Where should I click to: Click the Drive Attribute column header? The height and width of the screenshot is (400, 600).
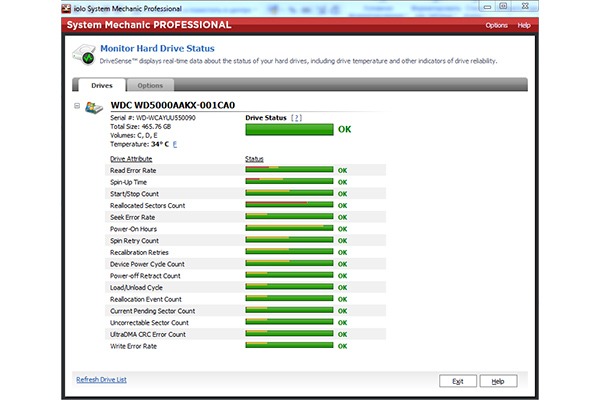[131, 159]
